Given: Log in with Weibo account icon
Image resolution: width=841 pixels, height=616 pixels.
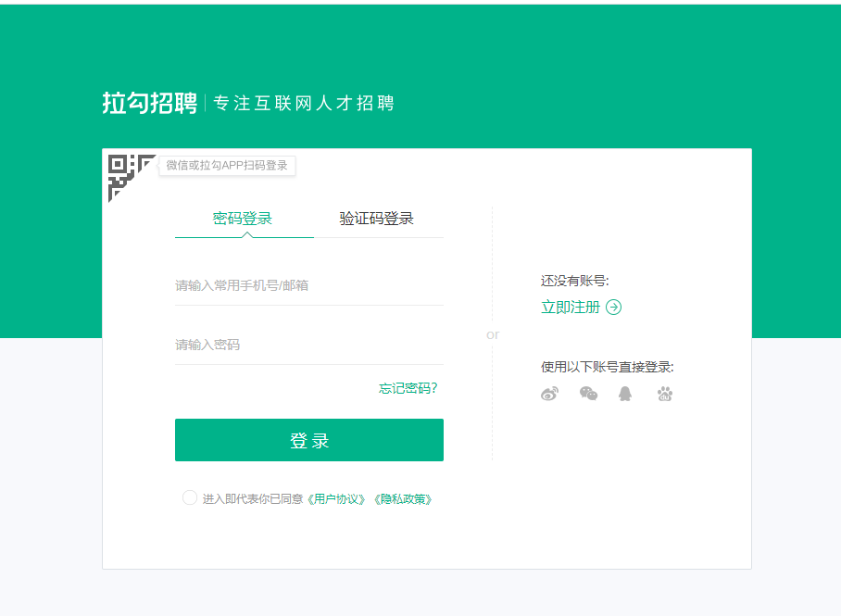Looking at the screenshot, I should (x=550, y=394).
